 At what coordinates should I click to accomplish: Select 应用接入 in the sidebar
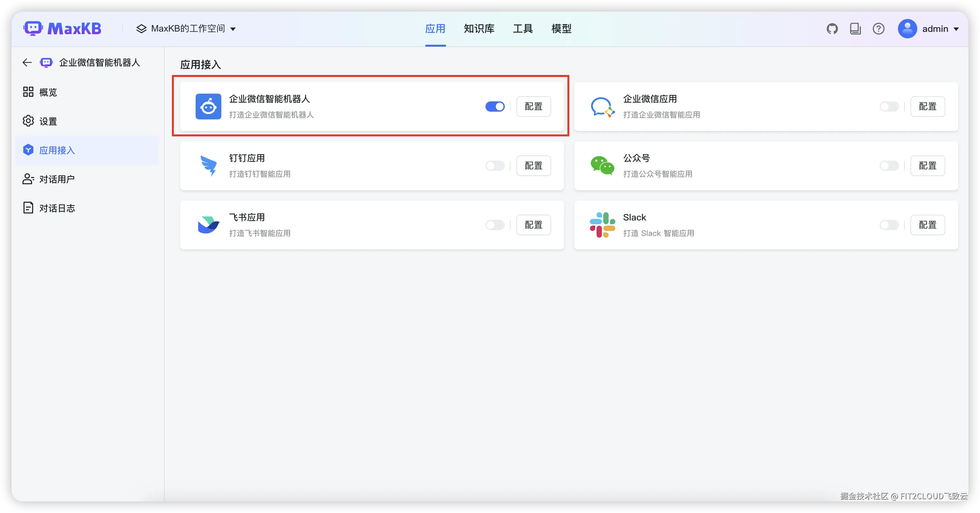coord(87,150)
